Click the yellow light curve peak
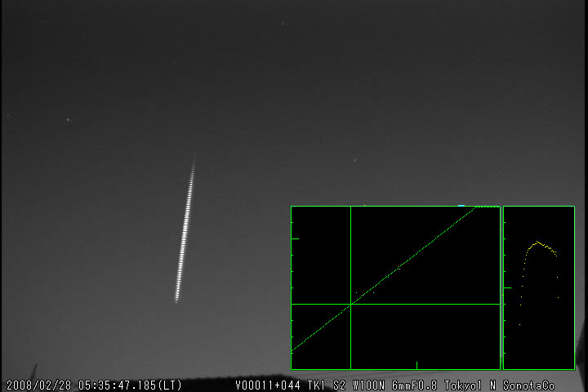 tap(537, 242)
